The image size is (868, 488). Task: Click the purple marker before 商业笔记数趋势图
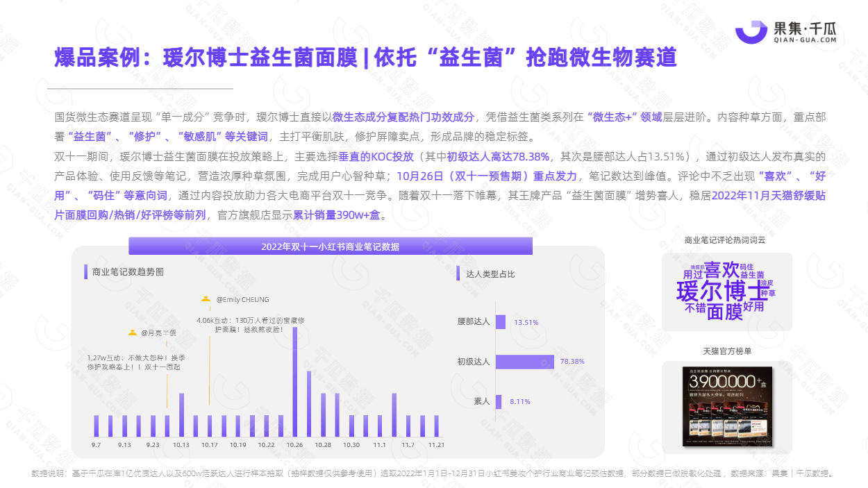point(85,272)
